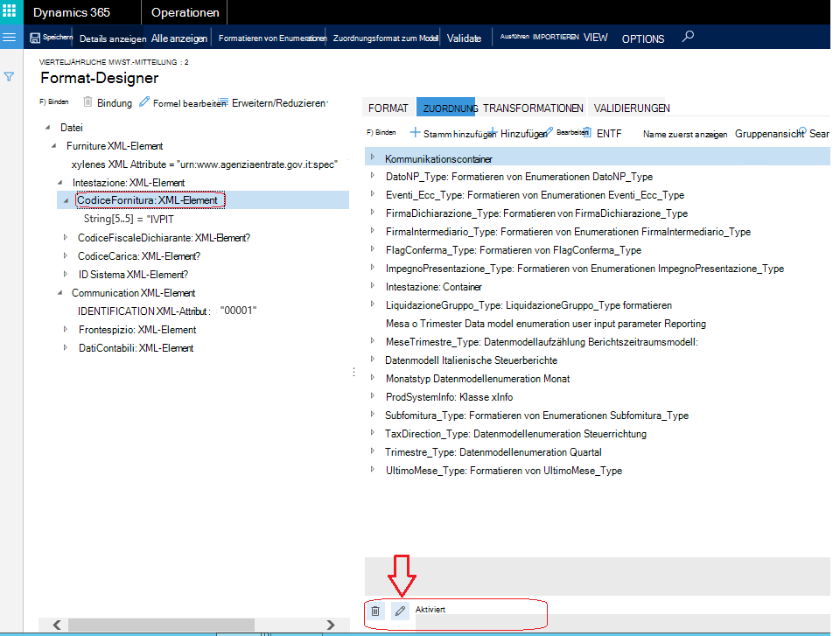
Task: Click the left arrow of the horizontal scrollbar
Action: tap(57, 625)
